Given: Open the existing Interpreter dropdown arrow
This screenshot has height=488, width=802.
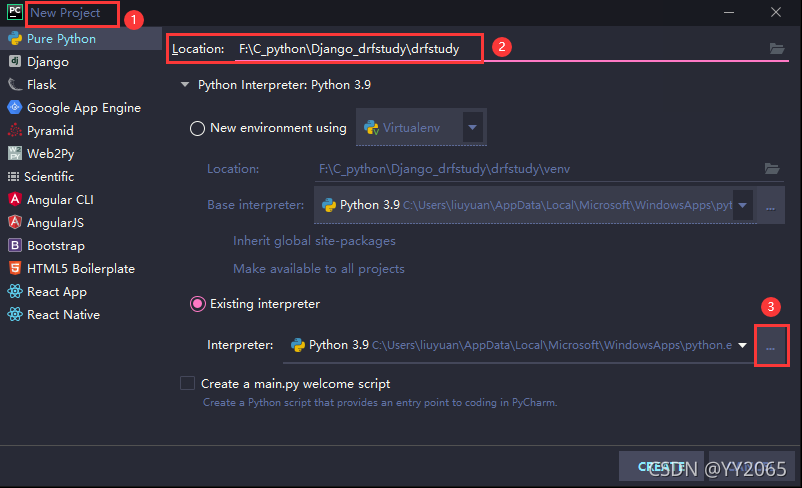Looking at the screenshot, I should click(x=742, y=345).
